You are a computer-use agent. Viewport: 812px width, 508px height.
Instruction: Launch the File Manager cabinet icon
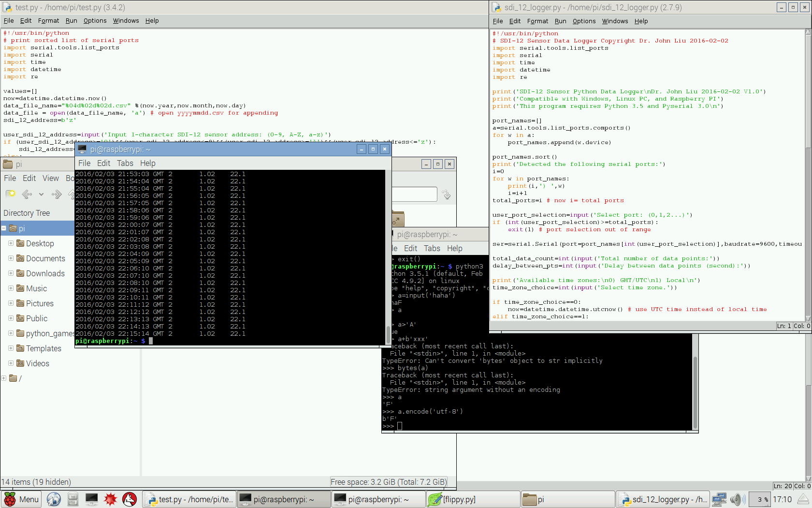coord(72,499)
